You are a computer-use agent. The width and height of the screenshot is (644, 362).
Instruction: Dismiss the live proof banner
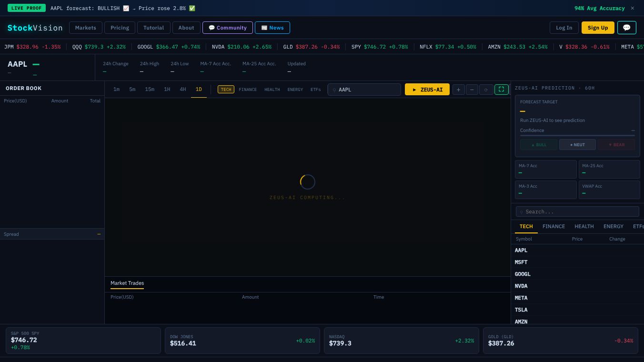coord(632,8)
